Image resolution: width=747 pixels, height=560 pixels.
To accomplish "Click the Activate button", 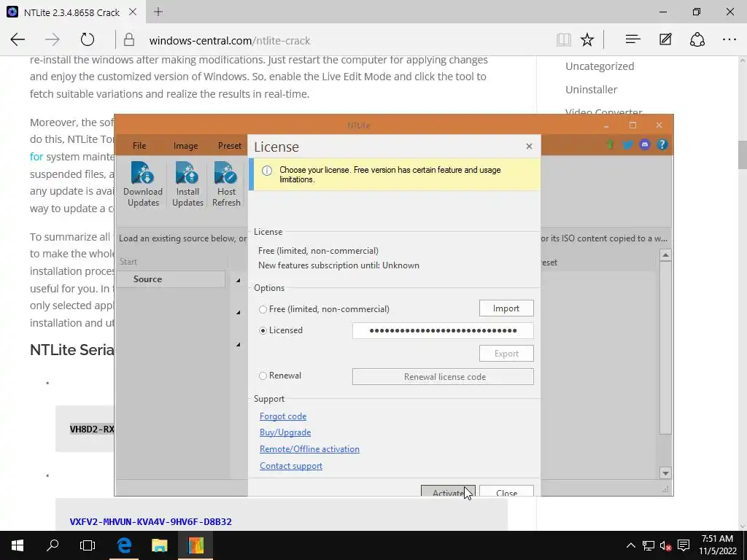I will (448, 491).
